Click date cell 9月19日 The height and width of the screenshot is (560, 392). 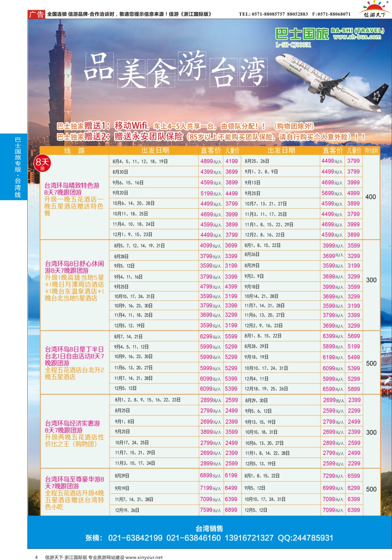pyautogui.click(x=122, y=489)
